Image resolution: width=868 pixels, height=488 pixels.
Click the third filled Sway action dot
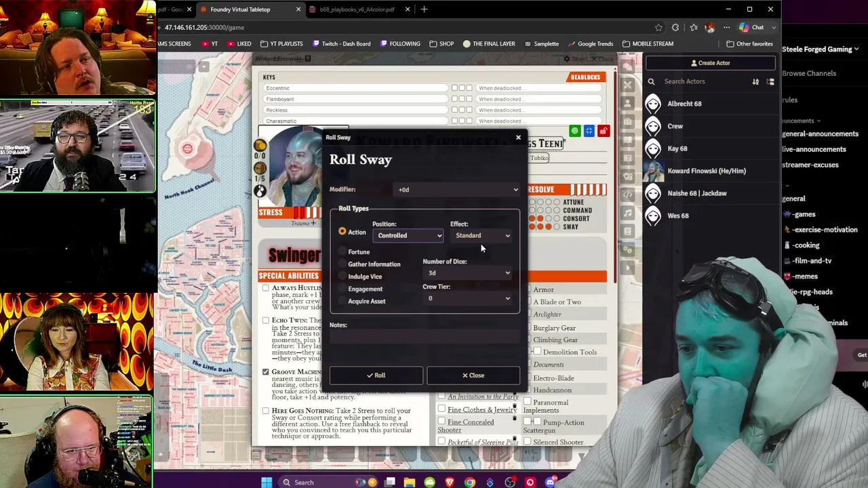click(x=548, y=226)
